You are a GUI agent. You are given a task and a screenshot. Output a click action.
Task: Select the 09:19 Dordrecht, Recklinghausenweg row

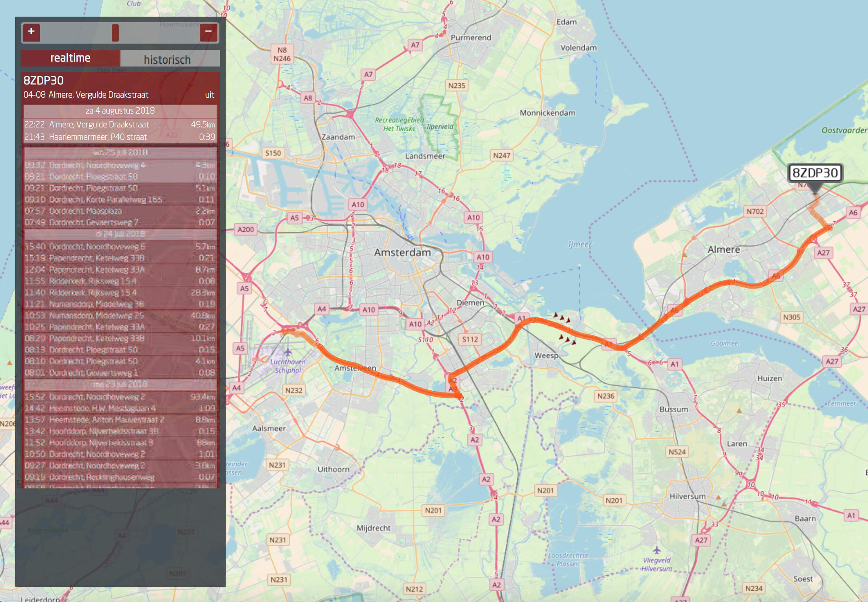(120, 477)
